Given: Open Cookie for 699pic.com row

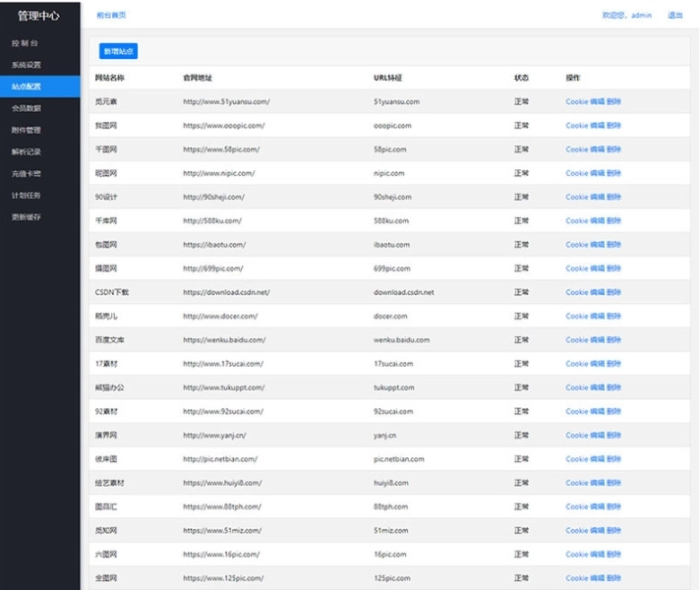Looking at the screenshot, I should pyautogui.click(x=577, y=268).
